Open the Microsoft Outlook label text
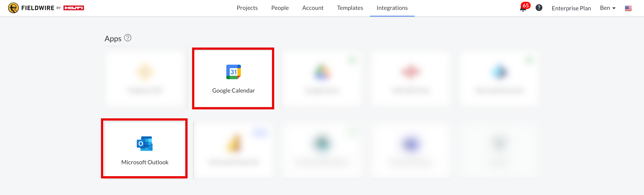 [x=145, y=162]
